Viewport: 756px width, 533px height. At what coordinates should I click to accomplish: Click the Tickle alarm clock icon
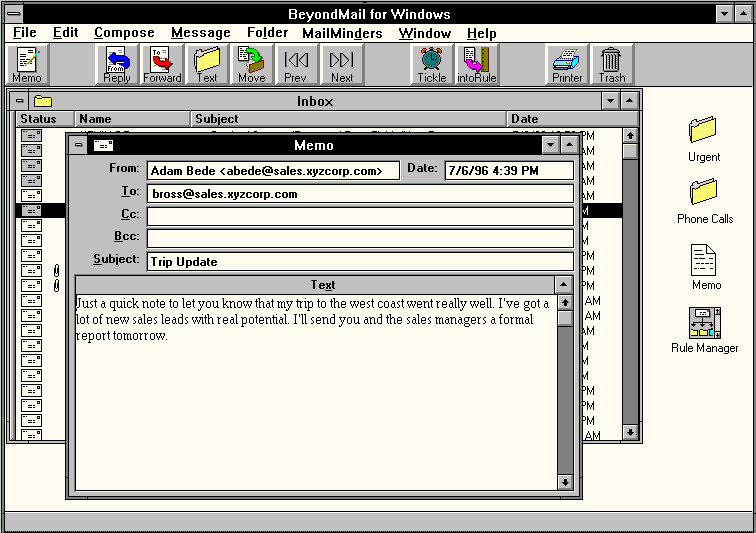point(432,65)
